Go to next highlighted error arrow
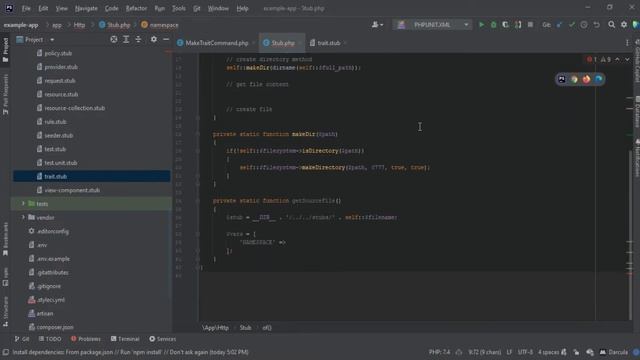Screen dimensions: 640x360 pos(627,60)
